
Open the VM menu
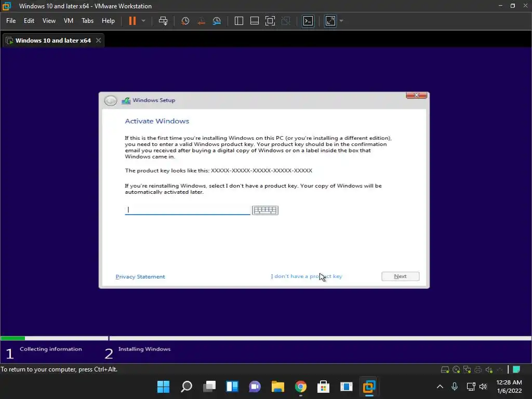click(69, 21)
